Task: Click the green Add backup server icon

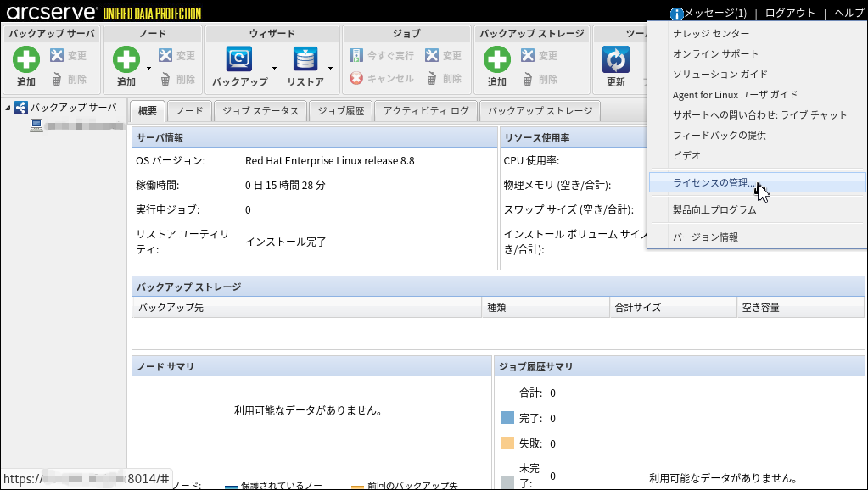Action: pos(26,60)
